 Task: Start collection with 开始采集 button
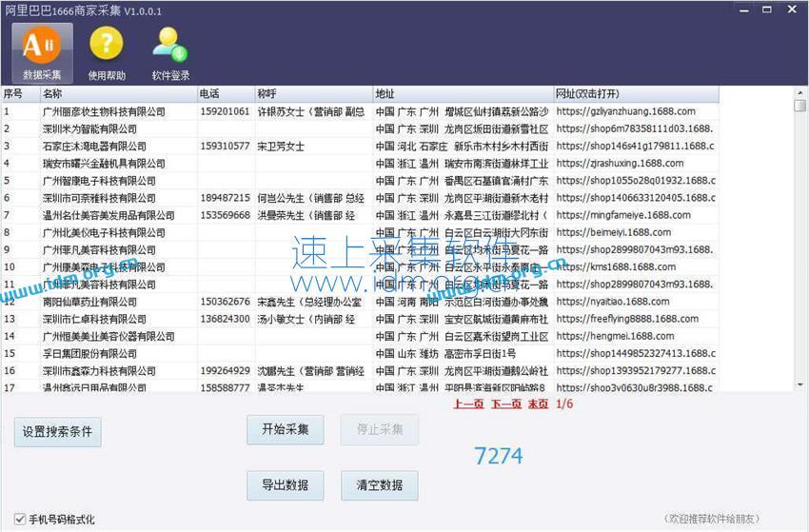pos(286,429)
